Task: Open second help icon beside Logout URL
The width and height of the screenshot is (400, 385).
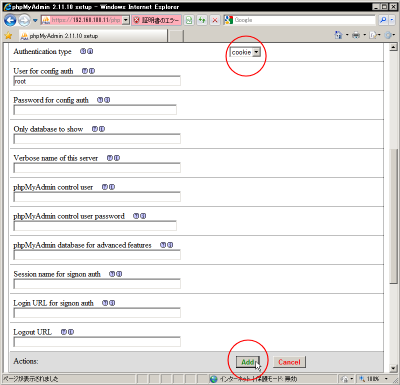Action: click(x=71, y=332)
